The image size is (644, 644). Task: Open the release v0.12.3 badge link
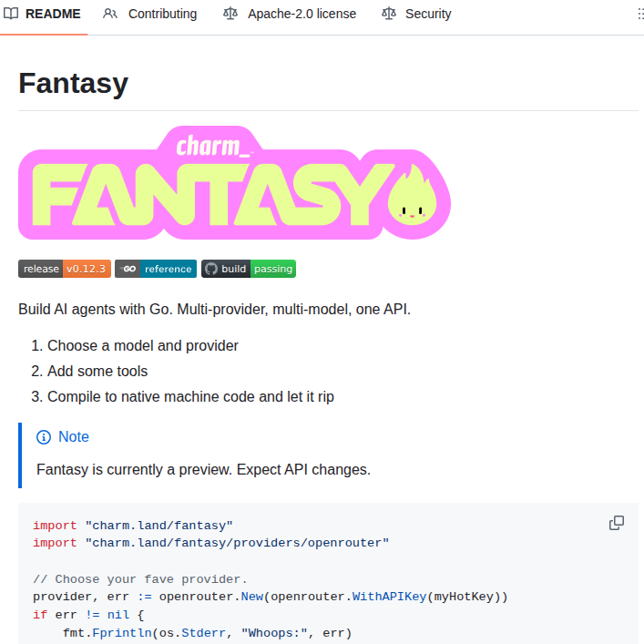coord(64,269)
